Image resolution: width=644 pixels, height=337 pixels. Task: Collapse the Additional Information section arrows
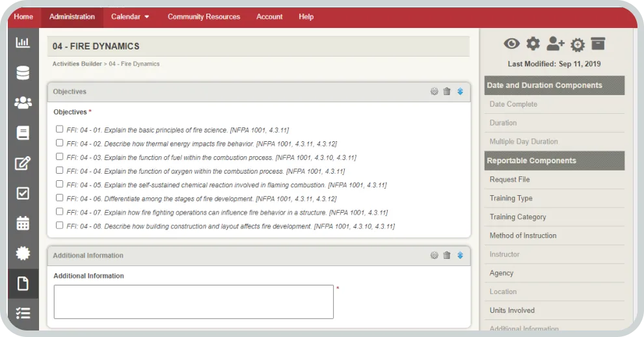pos(460,256)
